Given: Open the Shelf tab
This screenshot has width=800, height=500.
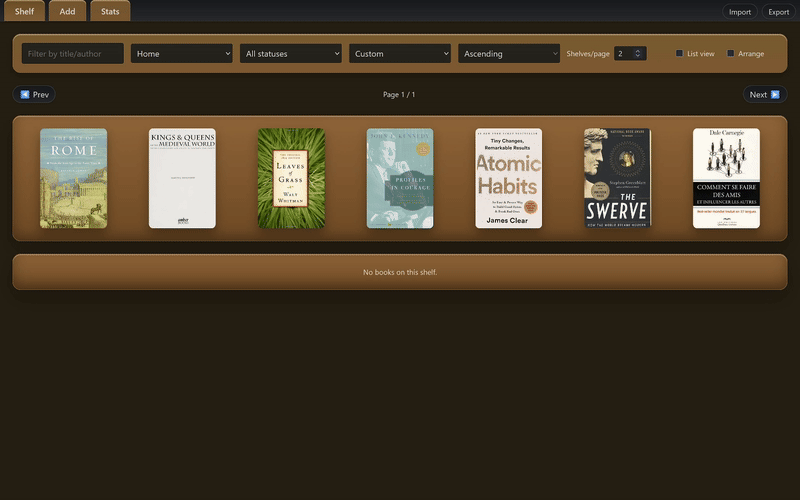Looking at the screenshot, I should tap(24, 11).
